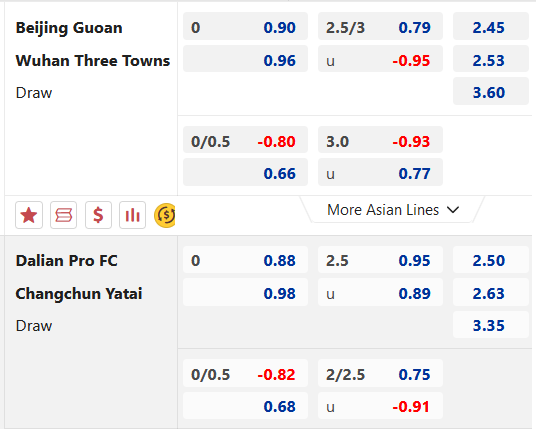Open the Dalian Pro FC team name

(67, 260)
